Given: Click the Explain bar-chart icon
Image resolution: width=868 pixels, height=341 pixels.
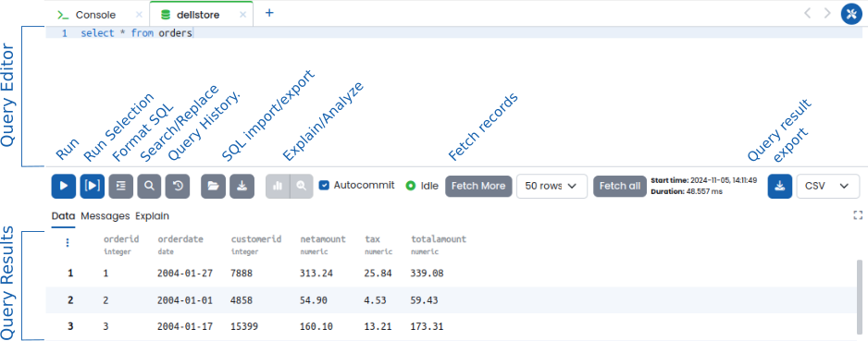Looking at the screenshot, I should [278, 187].
